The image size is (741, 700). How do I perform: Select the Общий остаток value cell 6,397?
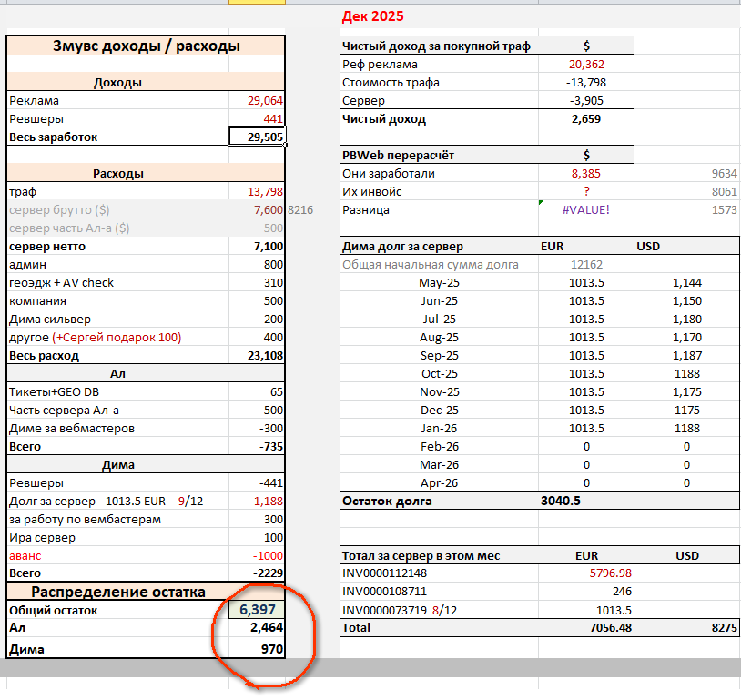pyautogui.click(x=257, y=611)
